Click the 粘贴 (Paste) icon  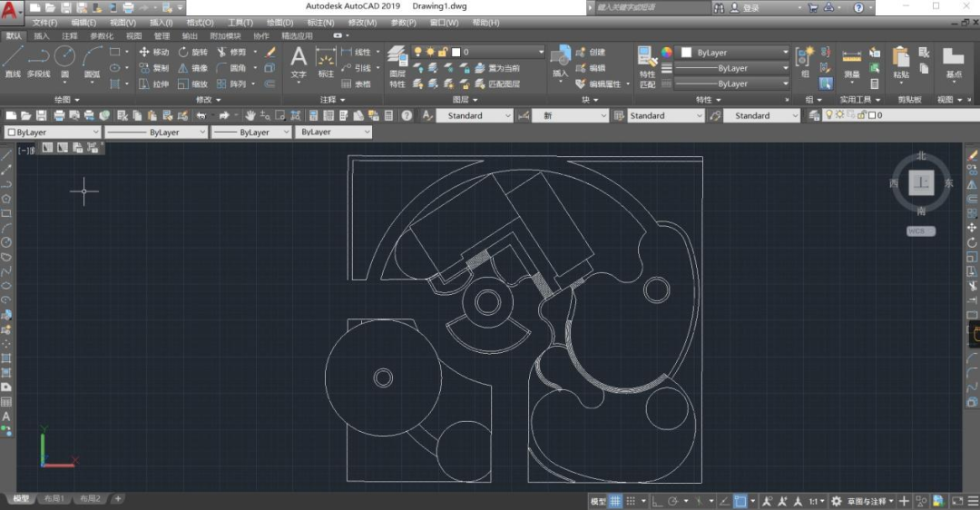click(x=901, y=63)
